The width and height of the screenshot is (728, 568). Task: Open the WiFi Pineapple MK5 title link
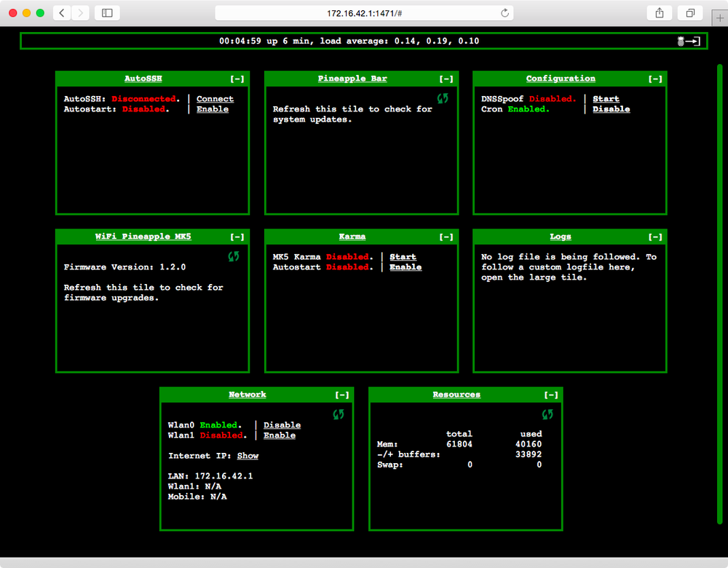(x=143, y=237)
